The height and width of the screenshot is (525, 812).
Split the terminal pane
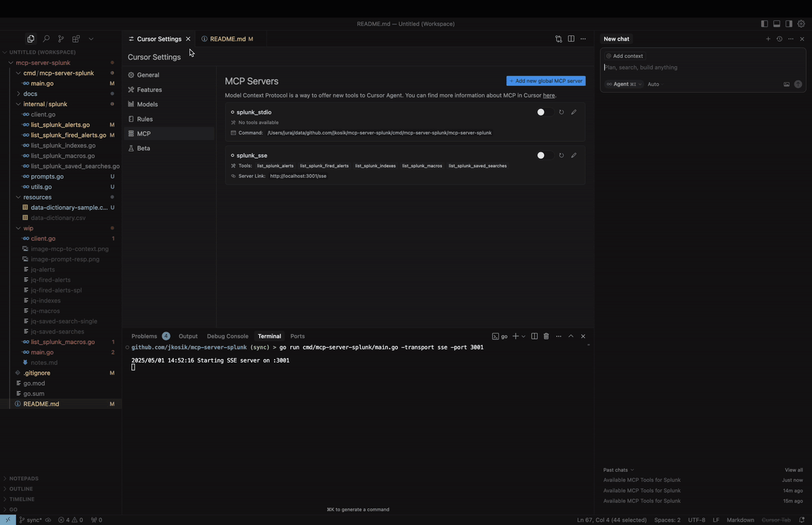coord(533,336)
